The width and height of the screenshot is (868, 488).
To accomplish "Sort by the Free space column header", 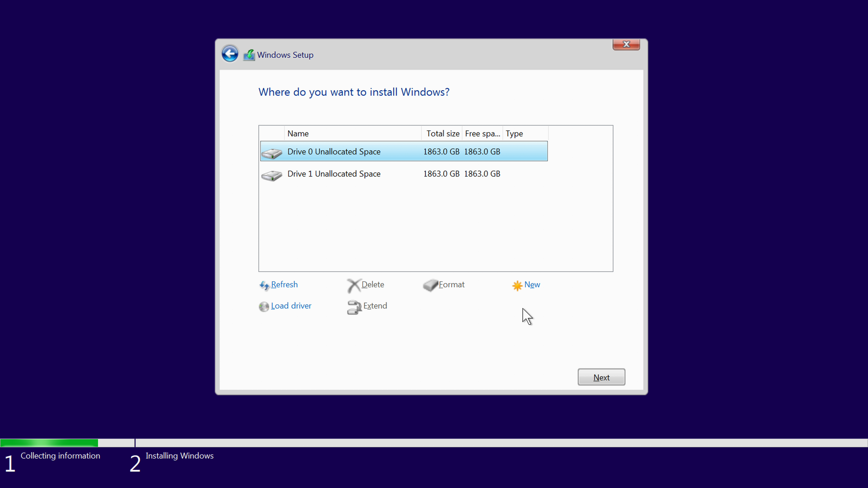I will click(482, 133).
